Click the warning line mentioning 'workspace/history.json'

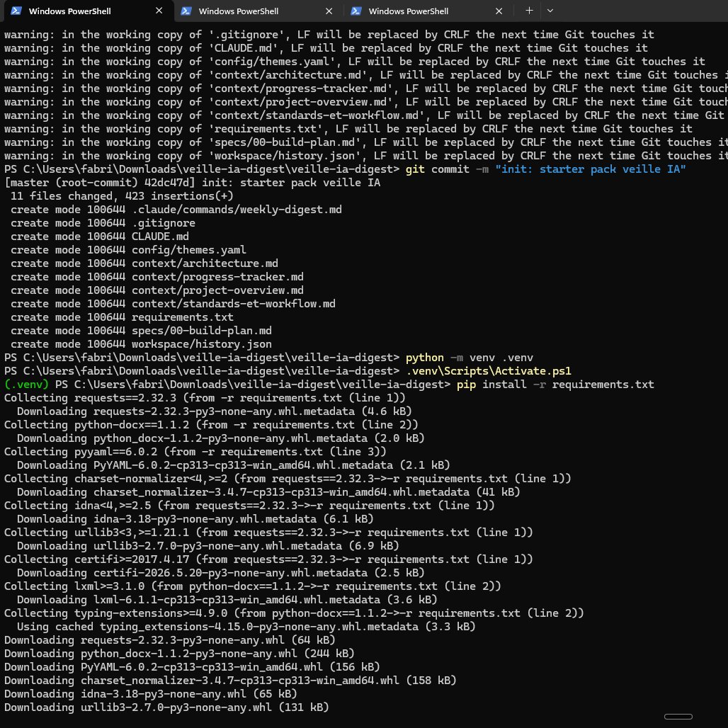(366, 156)
